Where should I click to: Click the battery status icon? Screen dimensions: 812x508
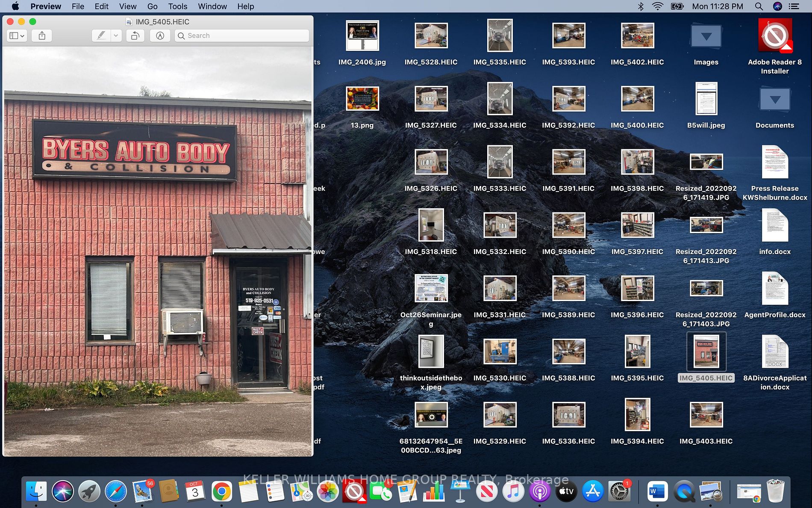tap(677, 6)
